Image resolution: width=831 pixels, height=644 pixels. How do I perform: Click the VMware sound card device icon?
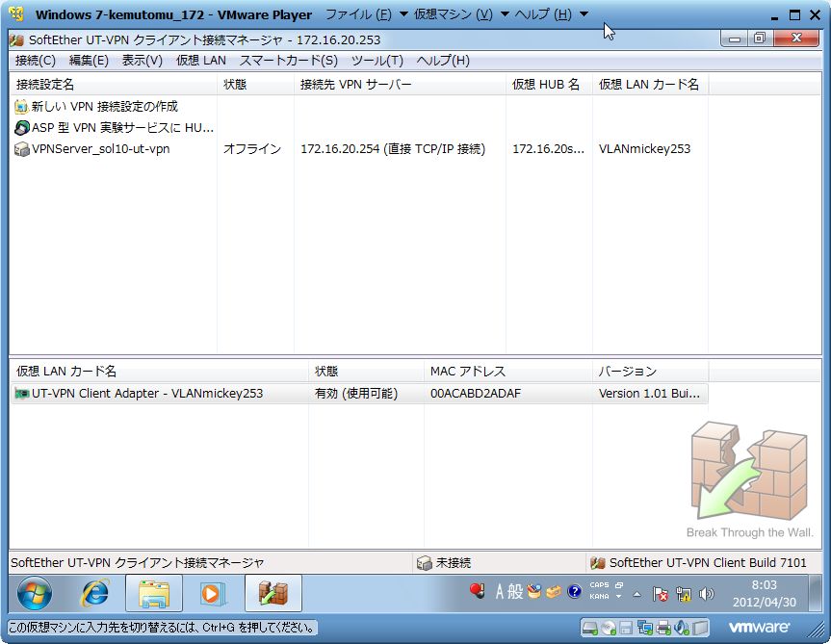point(682,628)
